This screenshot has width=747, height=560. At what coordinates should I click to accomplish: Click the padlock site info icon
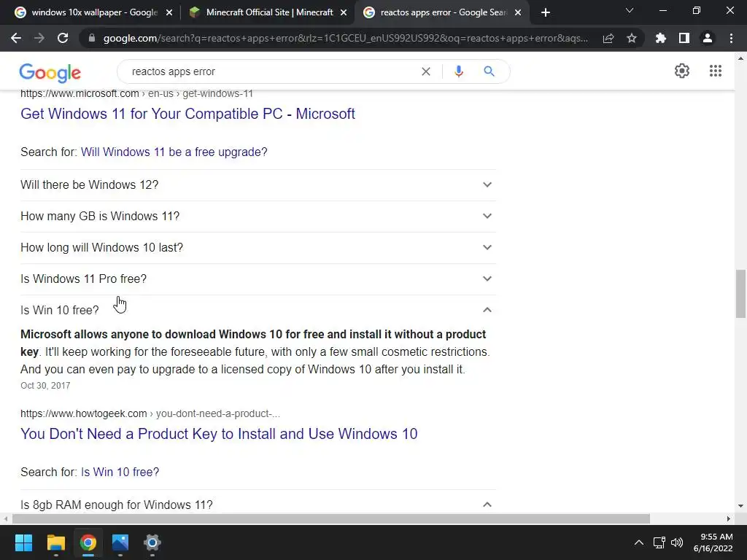[x=92, y=38]
